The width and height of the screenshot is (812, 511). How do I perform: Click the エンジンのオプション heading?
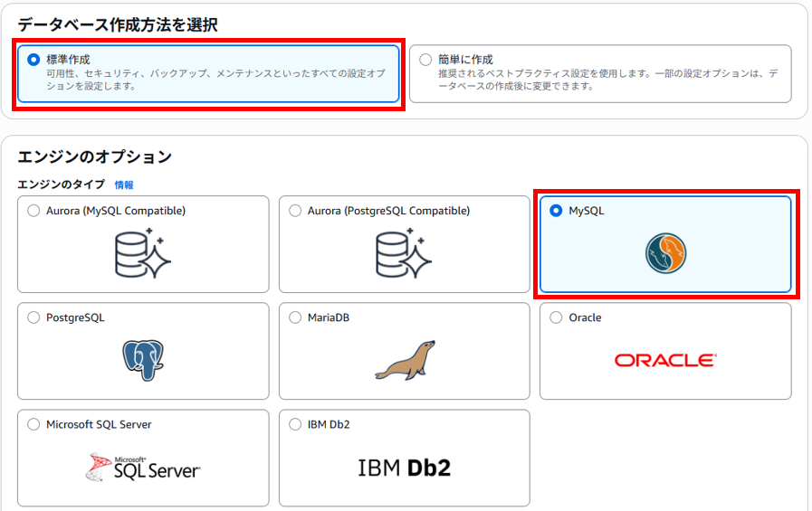tap(95, 156)
